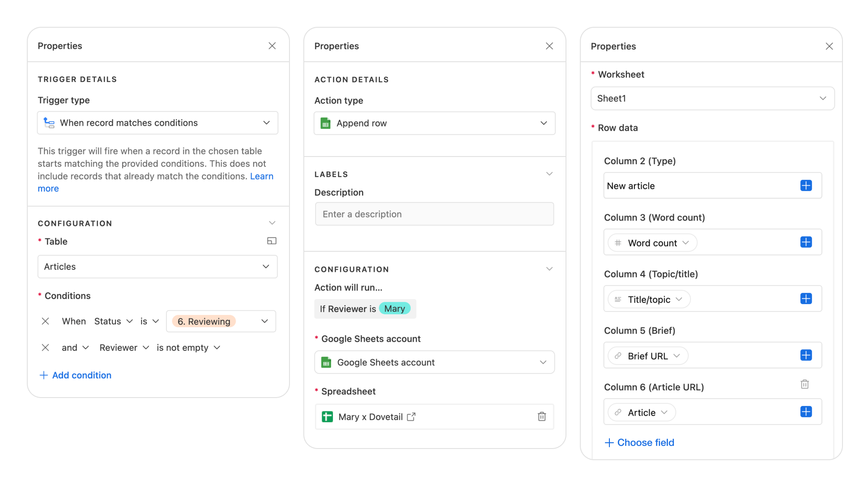This screenshot has height=487, width=868.
Task: Click the Google Sheets append row icon
Action: pyautogui.click(x=327, y=123)
